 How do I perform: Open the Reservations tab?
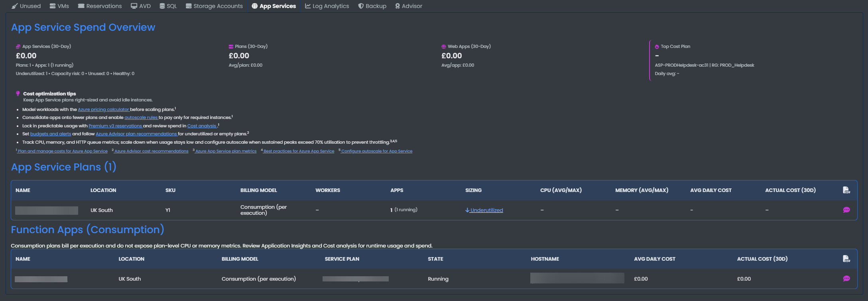click(100, 6)
